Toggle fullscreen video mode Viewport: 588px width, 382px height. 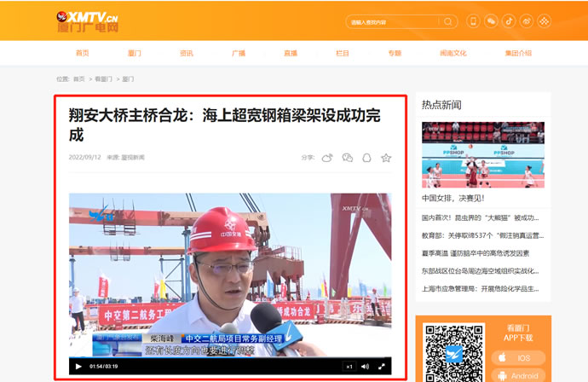tap(382, 366)
